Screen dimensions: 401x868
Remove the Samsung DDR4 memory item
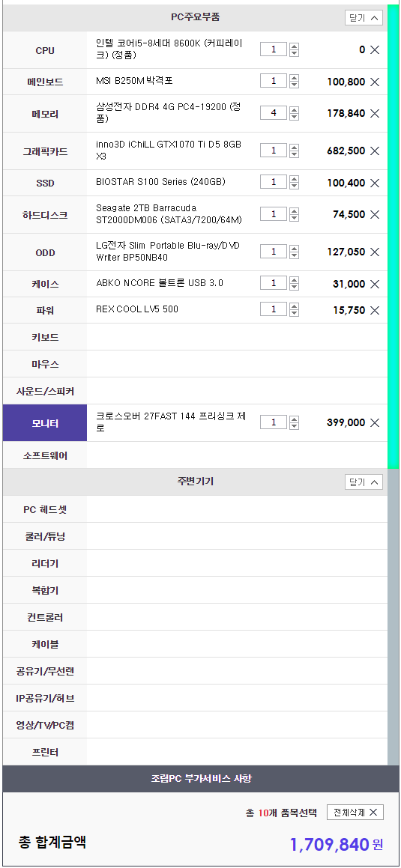(375, 114)
